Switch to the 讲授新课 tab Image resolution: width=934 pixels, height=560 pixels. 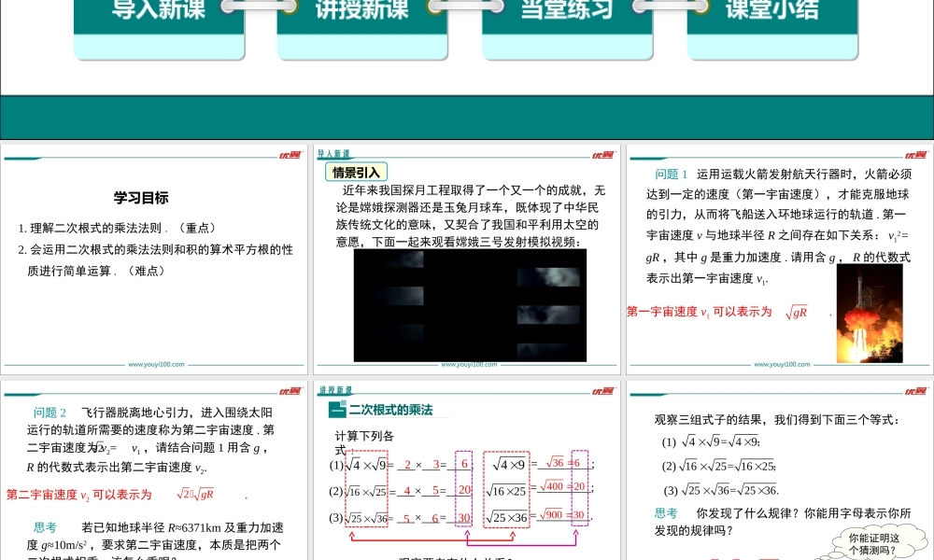coord(362,11)
